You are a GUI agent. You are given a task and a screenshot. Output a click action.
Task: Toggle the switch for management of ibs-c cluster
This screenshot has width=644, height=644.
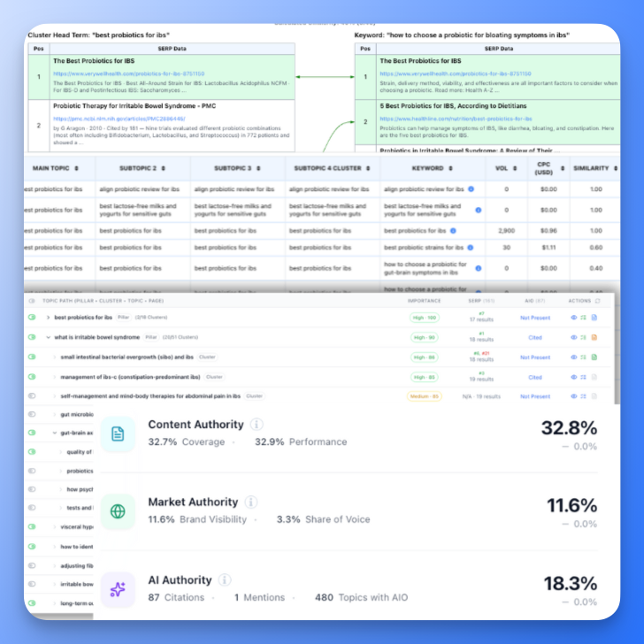[32, 377]
